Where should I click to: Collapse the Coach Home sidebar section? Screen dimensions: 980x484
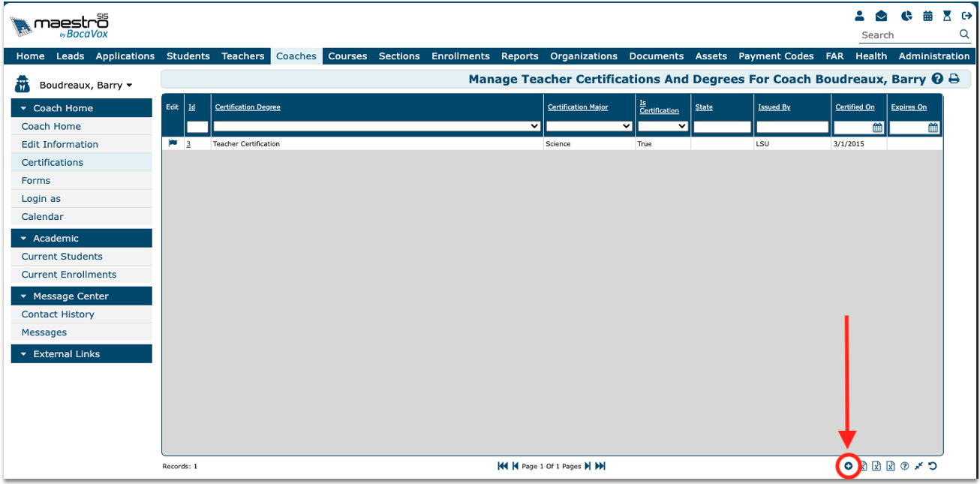click(x=23, y=108)
